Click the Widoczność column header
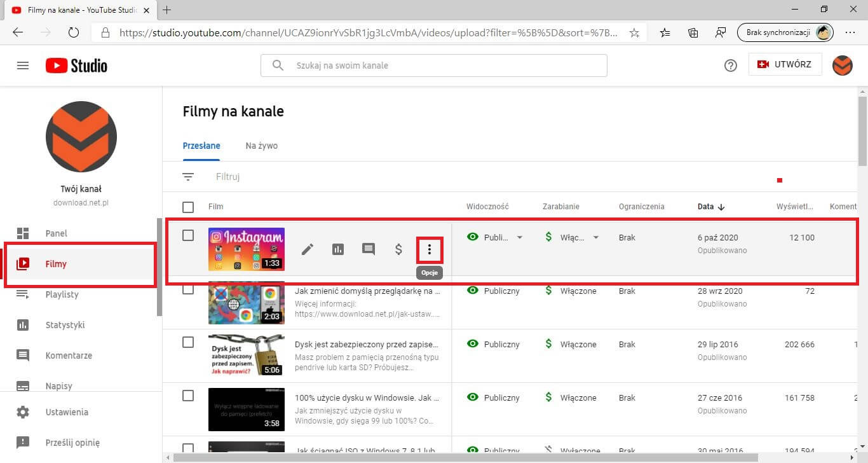This screenshot has width=868, height=463. [x=487, y=207]
